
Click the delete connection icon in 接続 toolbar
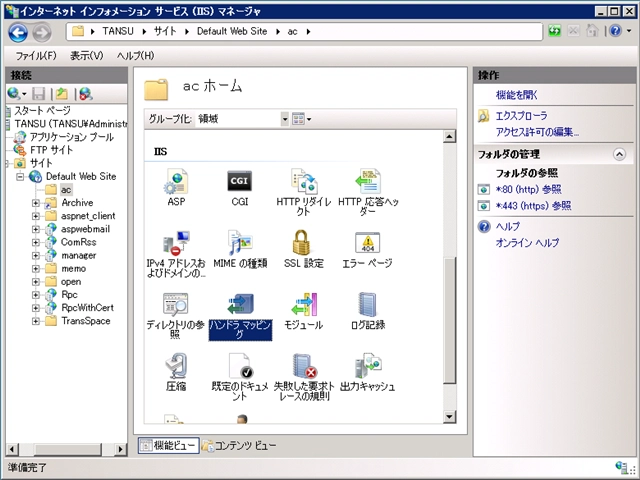(86, 94)
